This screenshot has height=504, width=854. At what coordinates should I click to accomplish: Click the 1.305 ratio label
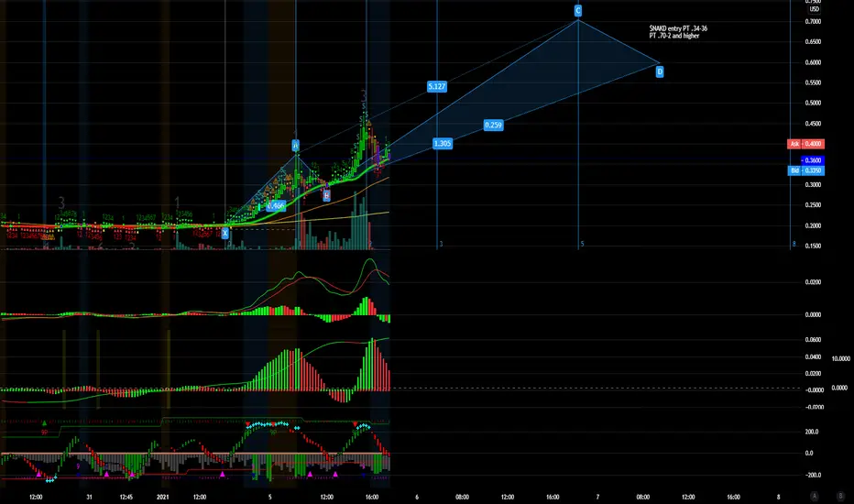click(x=443, y=143)
